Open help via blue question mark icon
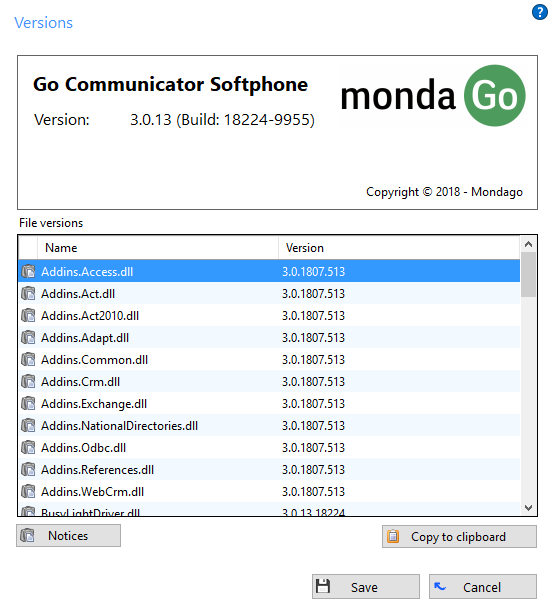This screenshot has width=559, height=608. coord(539,12)
